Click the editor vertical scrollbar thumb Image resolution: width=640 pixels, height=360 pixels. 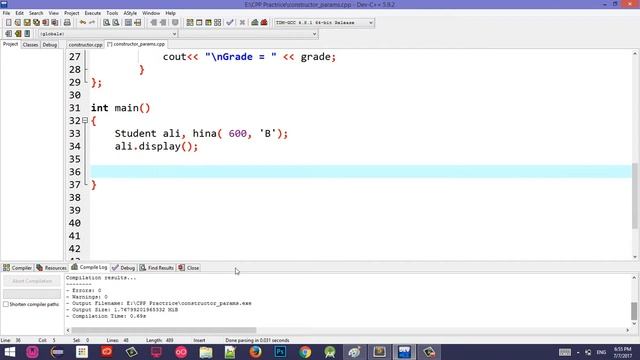pos(635,196)
